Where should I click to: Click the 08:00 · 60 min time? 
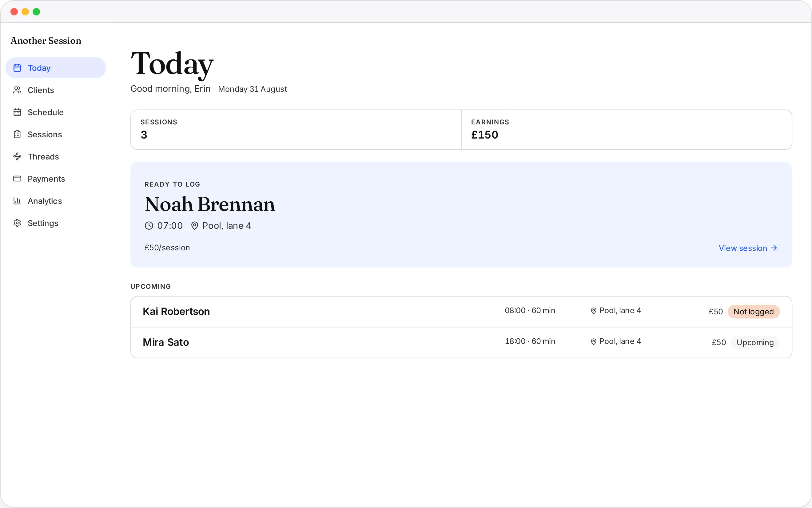click(530, 310)
